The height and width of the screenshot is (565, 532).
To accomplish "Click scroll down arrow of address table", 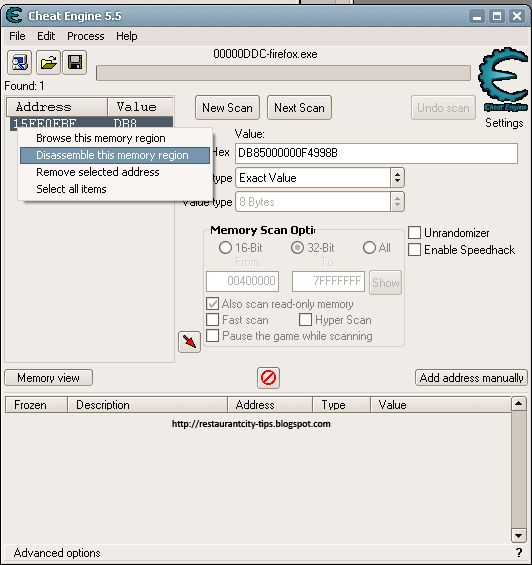I will [x=519, y=535].
